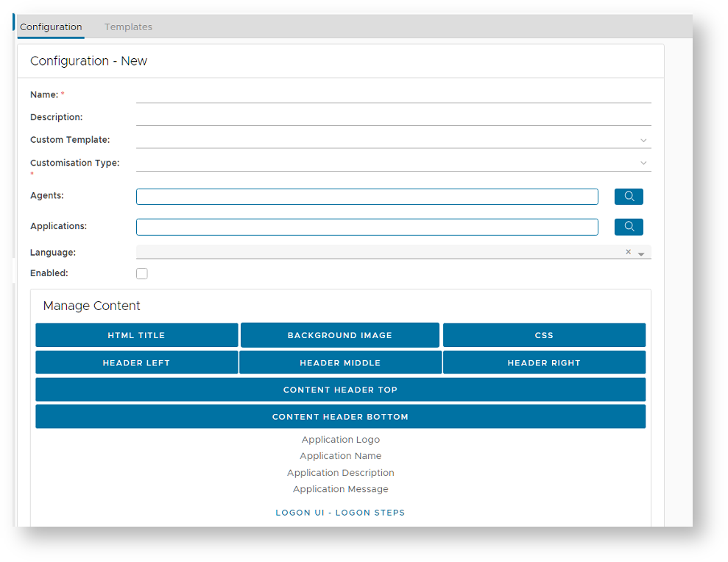Switch to the Templates tab

tap(128, 27)
